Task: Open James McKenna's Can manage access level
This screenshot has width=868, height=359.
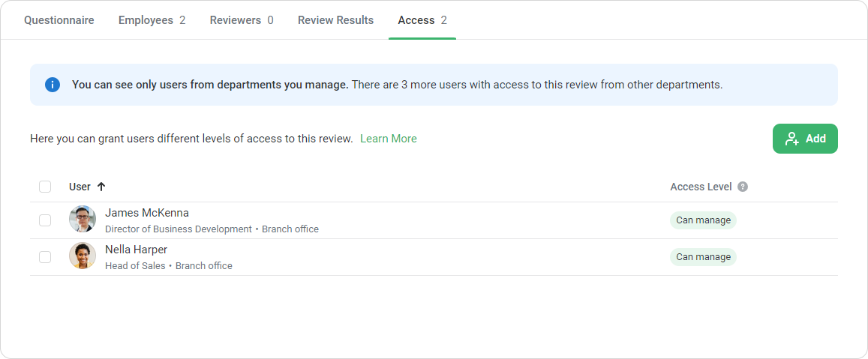Action: click(x=703, y=220)
